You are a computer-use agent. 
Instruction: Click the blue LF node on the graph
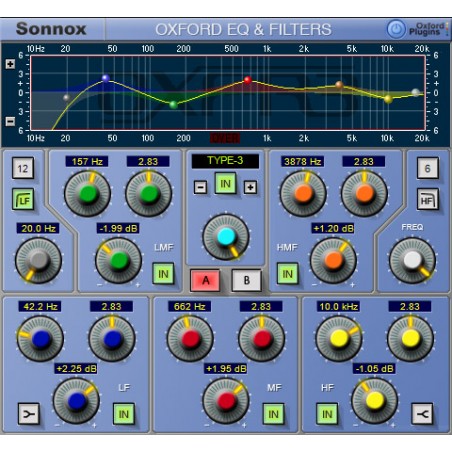[106, 79]
